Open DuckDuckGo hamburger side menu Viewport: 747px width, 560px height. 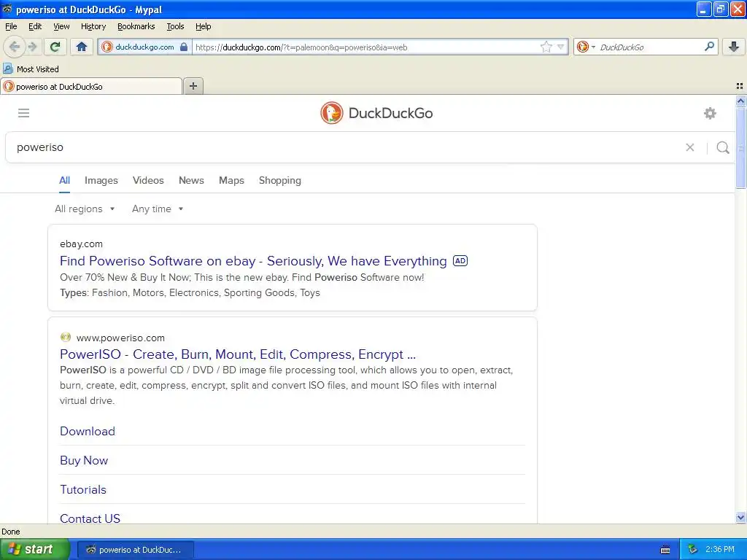click(x=24, y=113)
